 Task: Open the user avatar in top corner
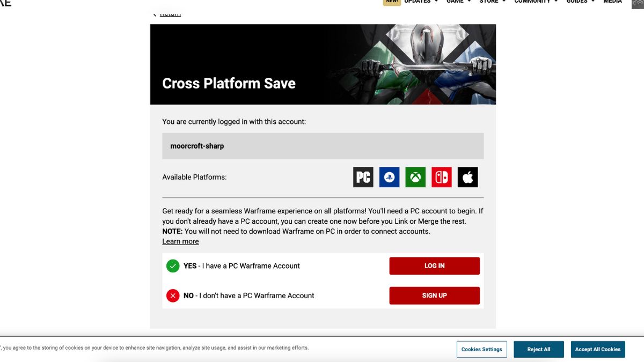tap(638, 3)
